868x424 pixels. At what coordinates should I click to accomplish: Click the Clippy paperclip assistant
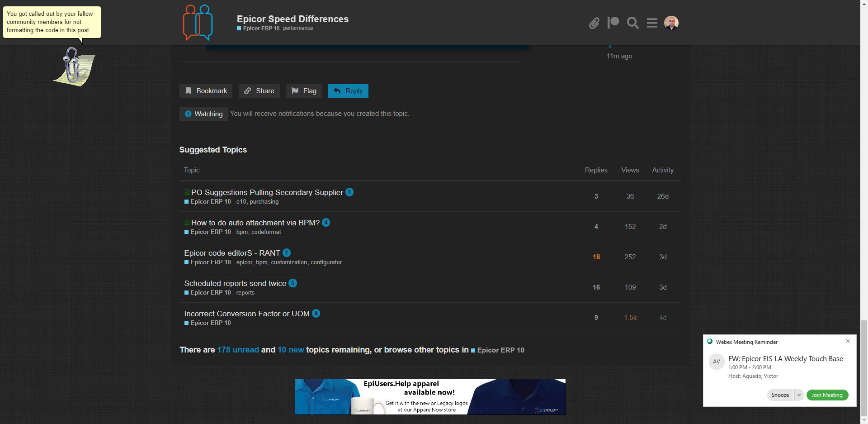[x=74, y=67]
